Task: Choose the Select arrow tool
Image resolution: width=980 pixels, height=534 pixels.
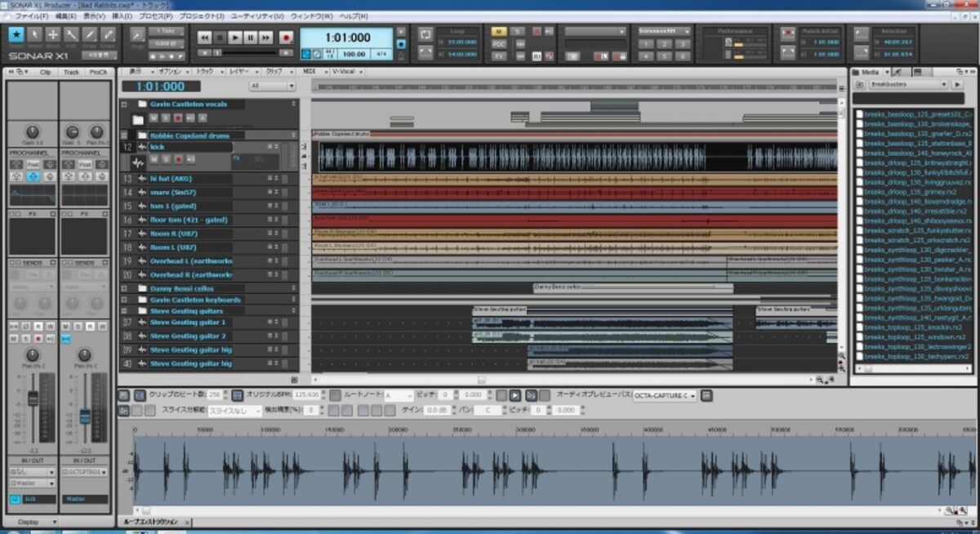Action: pyautogui.click(x=34, y=34)
